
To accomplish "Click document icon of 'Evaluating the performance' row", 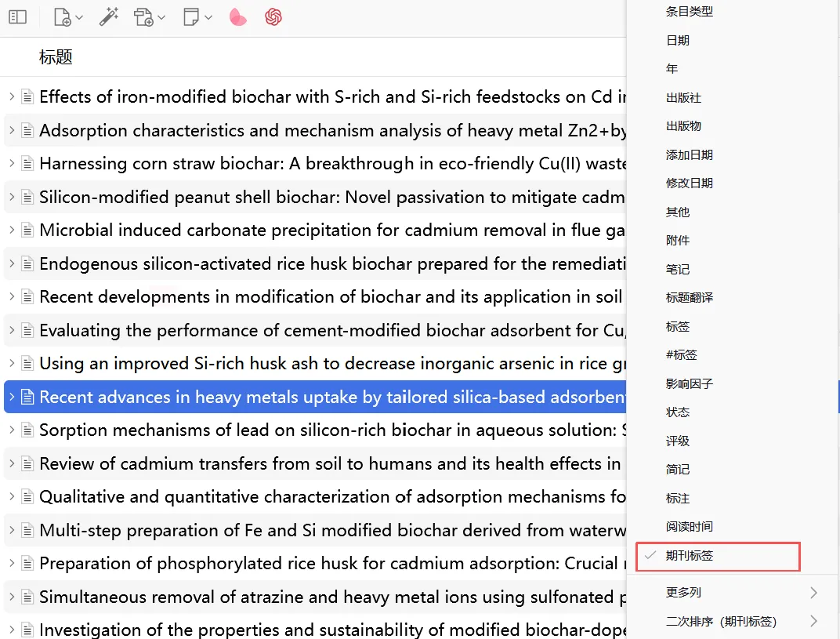I will pyautogui.click(x=27, y=331).
